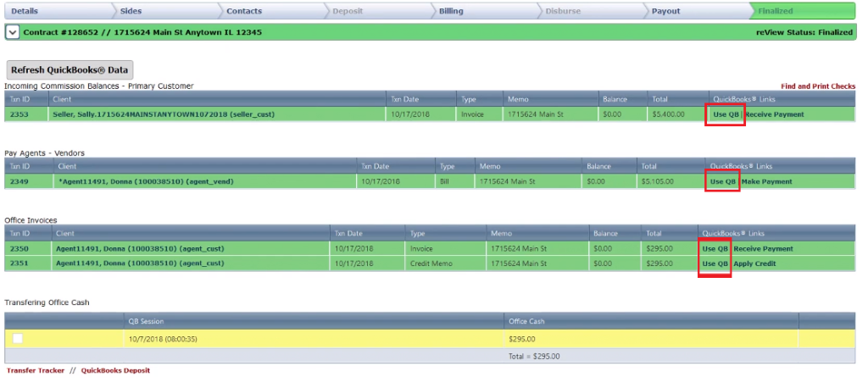Click Use QB for transaction 2353

click(725, 114)
